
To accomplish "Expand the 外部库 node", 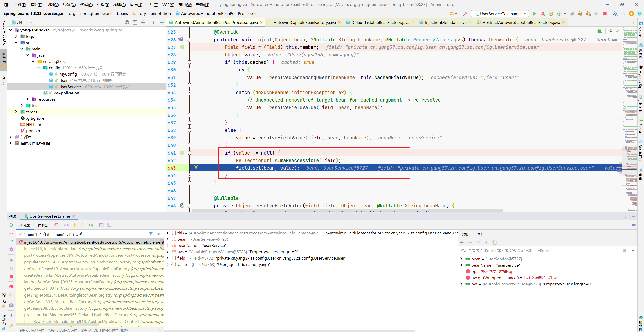I will [x=11, y=137].
